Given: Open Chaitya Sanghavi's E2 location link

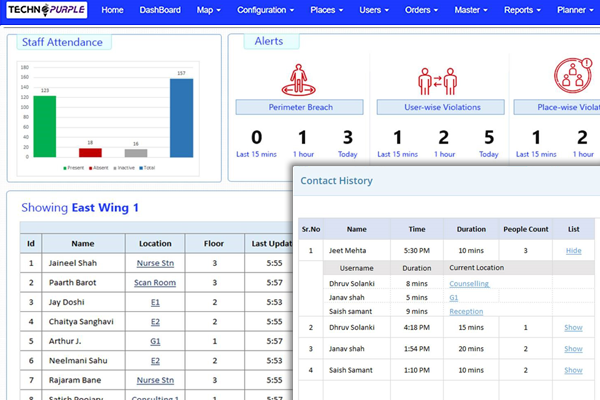Looking at the screenshot, I should (155, 322).
